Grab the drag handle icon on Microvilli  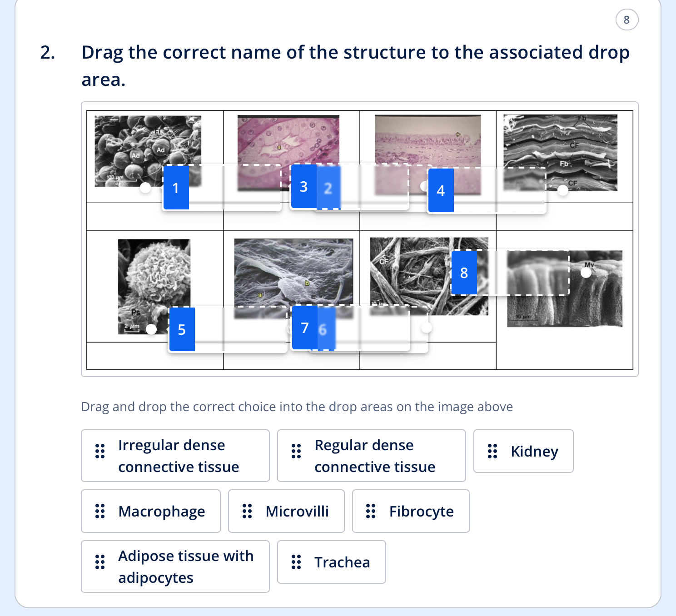(247, 511)
